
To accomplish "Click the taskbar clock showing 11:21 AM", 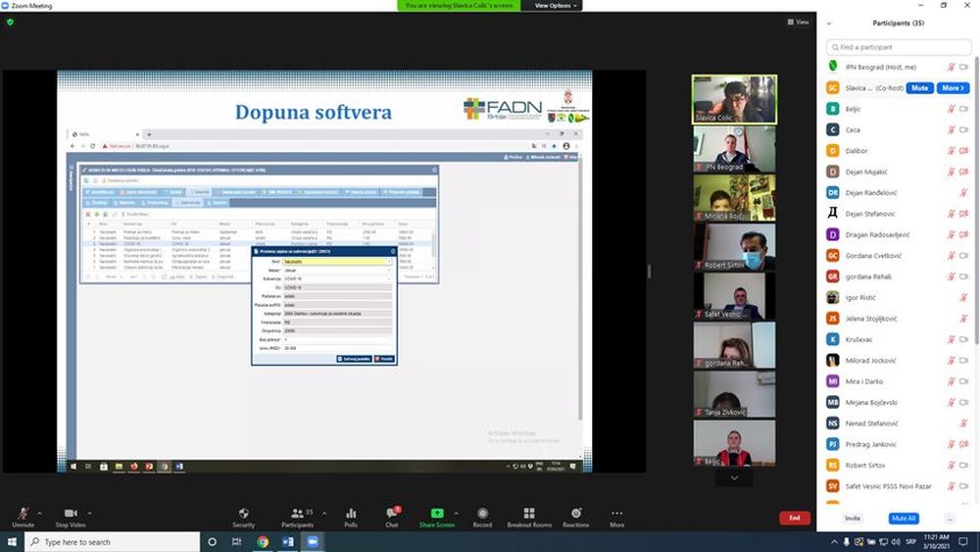I will tap(936, 541).
